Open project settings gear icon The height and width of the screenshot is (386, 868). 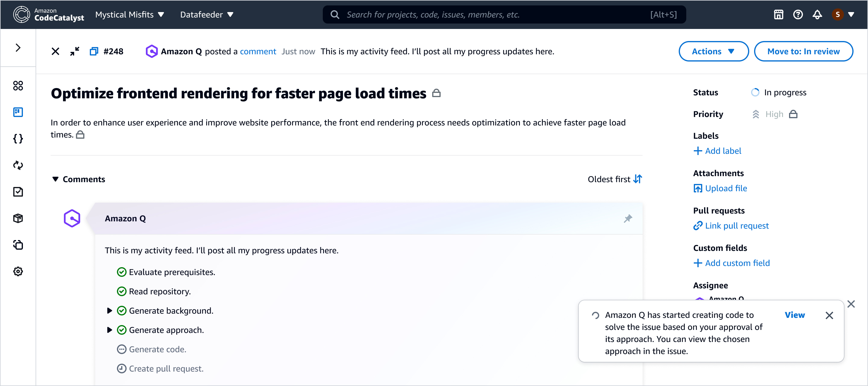18,271
